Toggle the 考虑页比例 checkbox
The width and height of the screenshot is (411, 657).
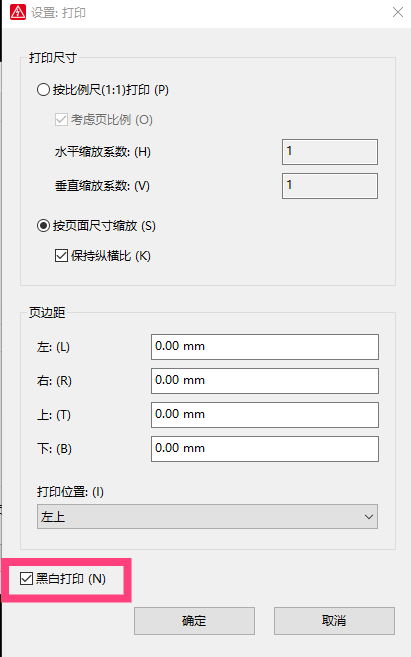61,120
